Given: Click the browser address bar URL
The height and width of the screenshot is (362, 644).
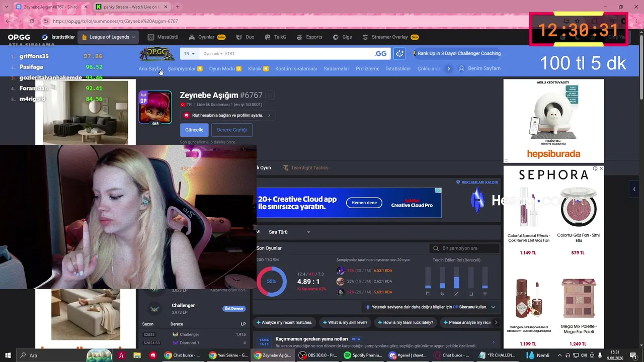Looking at the screenshot, I should (115, 22).
